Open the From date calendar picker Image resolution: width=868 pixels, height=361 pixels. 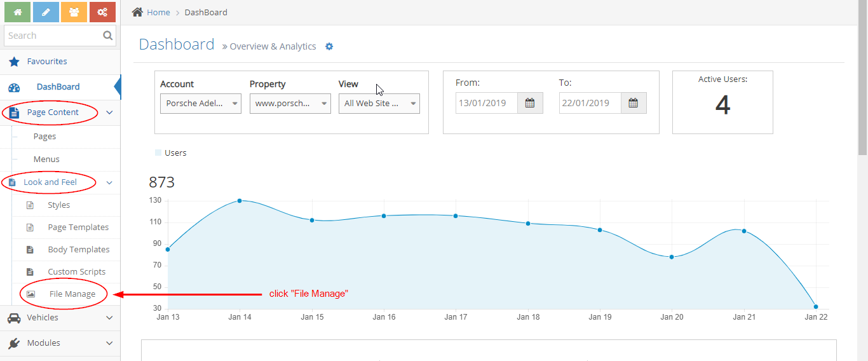pos(530,103)
